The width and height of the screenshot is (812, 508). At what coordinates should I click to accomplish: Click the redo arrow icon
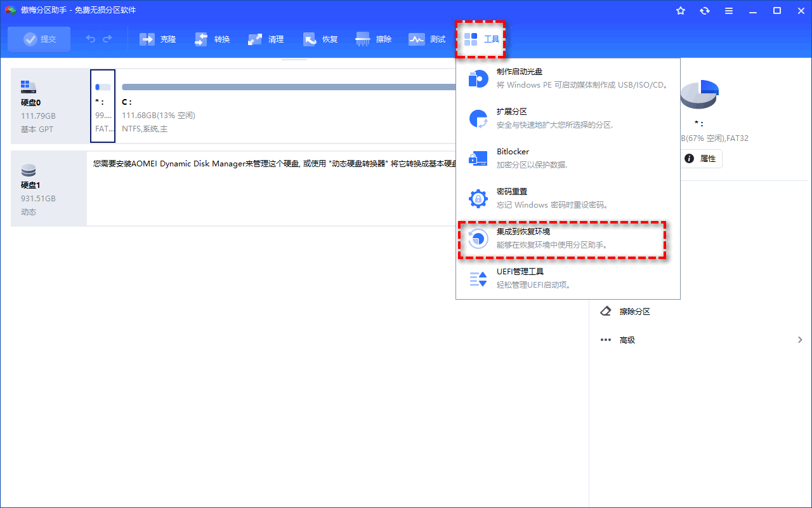click(x=107, y=39)
